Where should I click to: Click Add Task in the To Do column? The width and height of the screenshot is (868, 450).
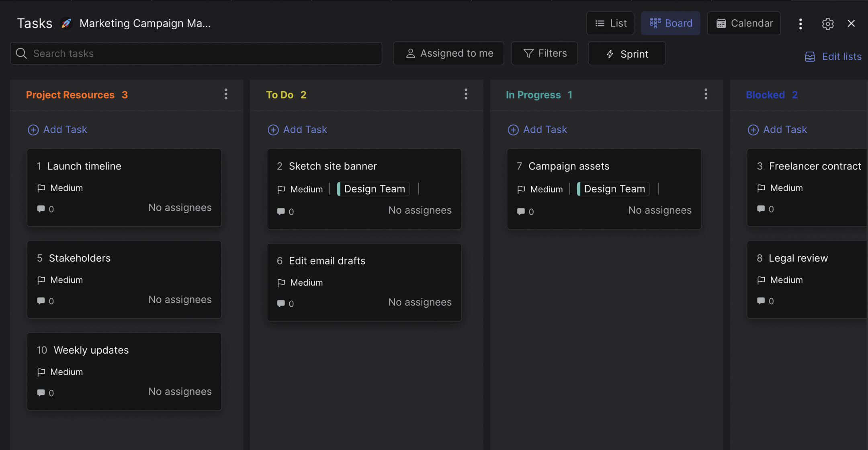[297, 129]
